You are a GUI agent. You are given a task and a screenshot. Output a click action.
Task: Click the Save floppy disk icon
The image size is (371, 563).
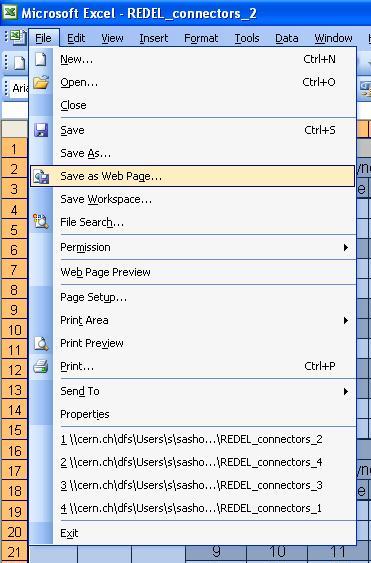(x=41, y=130)
